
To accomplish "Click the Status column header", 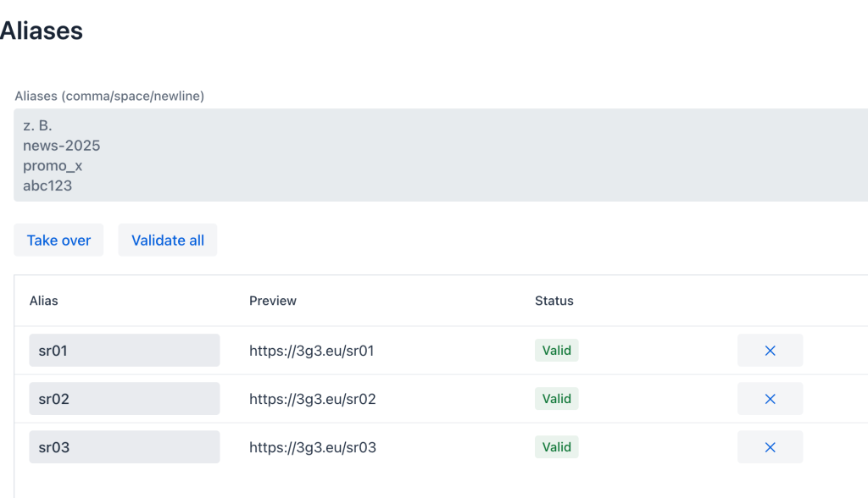I will pos(554,301).
